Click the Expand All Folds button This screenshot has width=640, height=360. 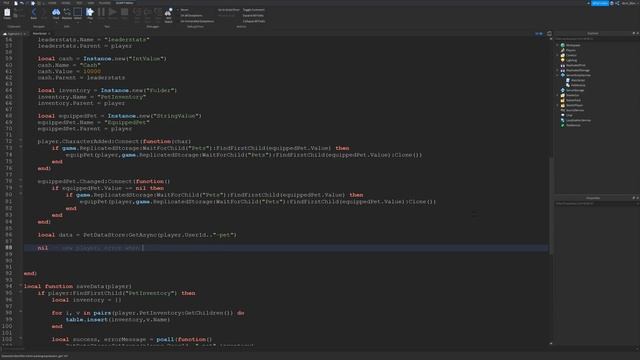[253, 16]
